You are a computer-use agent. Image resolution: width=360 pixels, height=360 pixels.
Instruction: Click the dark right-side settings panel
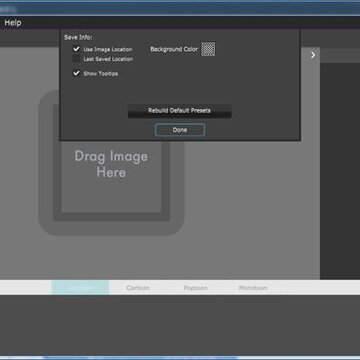[x=340, y=171]
